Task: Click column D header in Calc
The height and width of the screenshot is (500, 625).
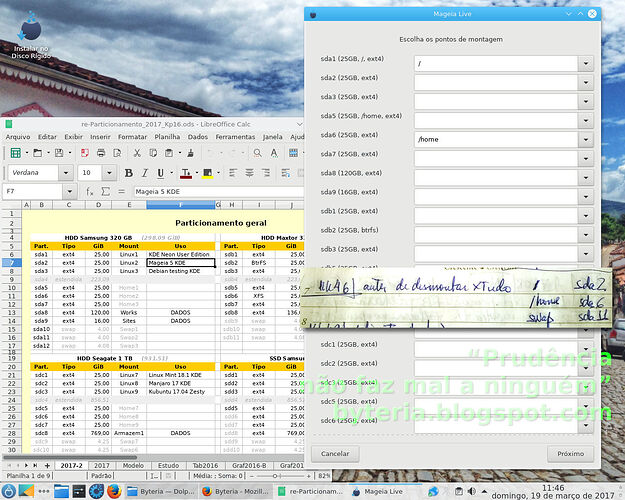Action: tap(98, 205)
